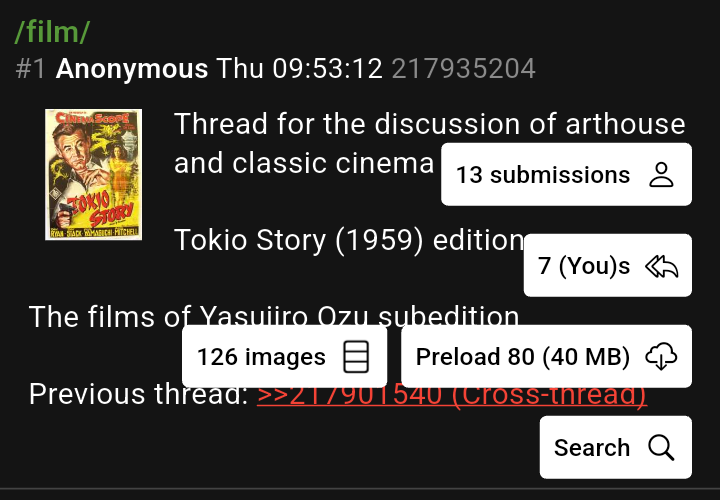This screenshot has width=720, height=500.
Task: Click the Anonymous poster name
Action: coord(132,69)
